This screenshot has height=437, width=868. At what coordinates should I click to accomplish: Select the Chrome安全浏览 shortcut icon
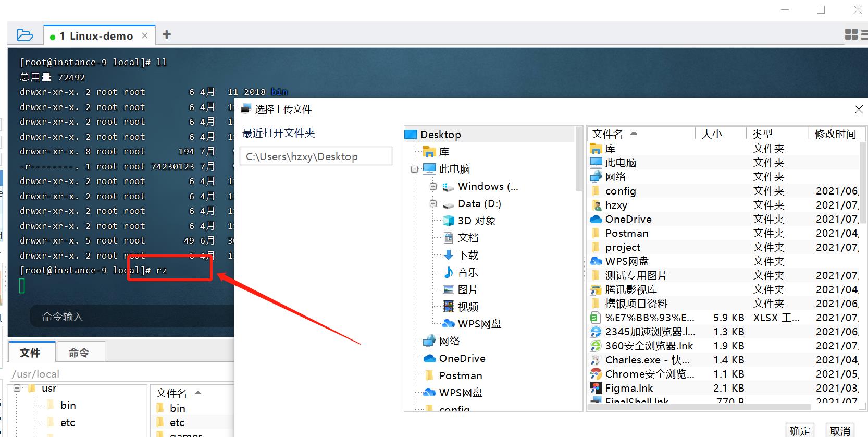tap(596, 374)
